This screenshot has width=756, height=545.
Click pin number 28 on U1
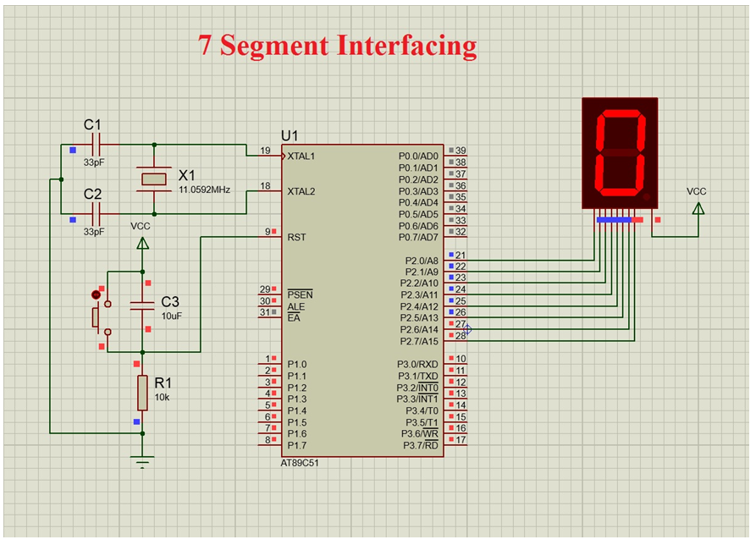461,335
